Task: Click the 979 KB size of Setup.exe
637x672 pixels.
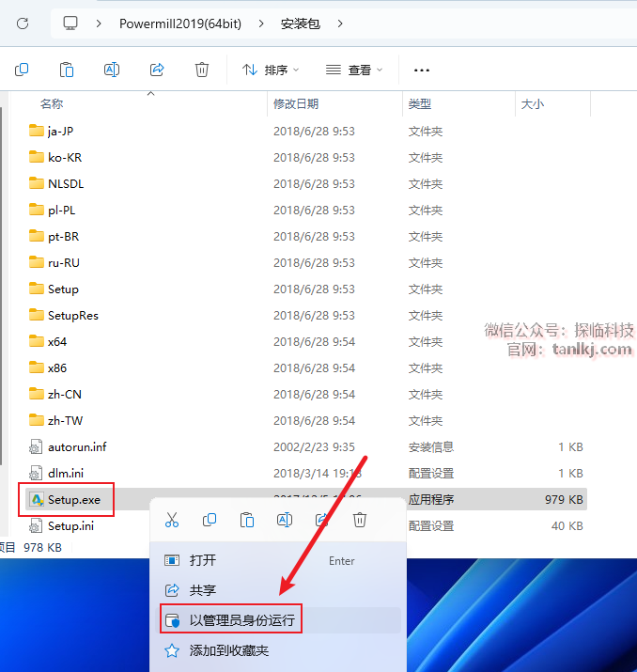Action: pyautogui.click(x=564, y=499)
